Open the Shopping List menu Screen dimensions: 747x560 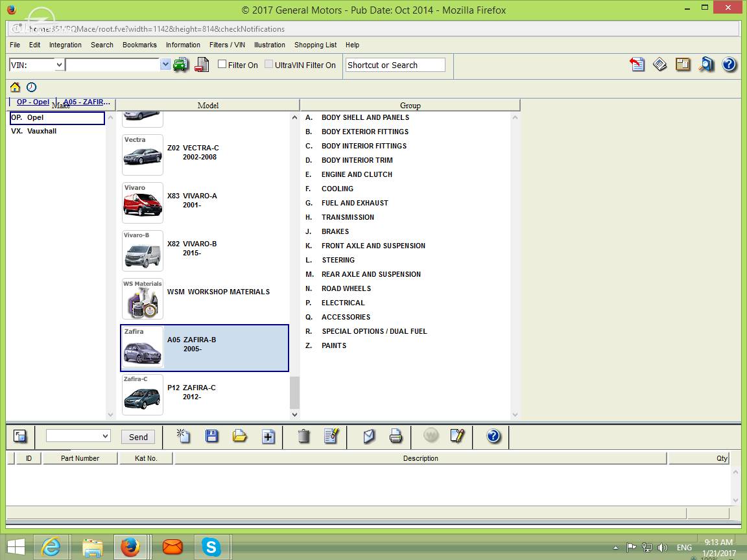pyautogui.click(x=315, y=45)
